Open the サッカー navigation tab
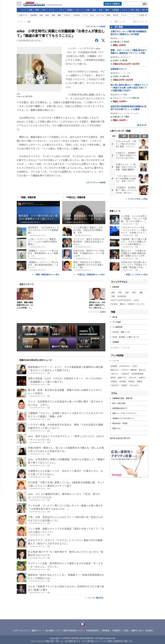This screenshot has height=644, width=165. [x=52, y=10]
